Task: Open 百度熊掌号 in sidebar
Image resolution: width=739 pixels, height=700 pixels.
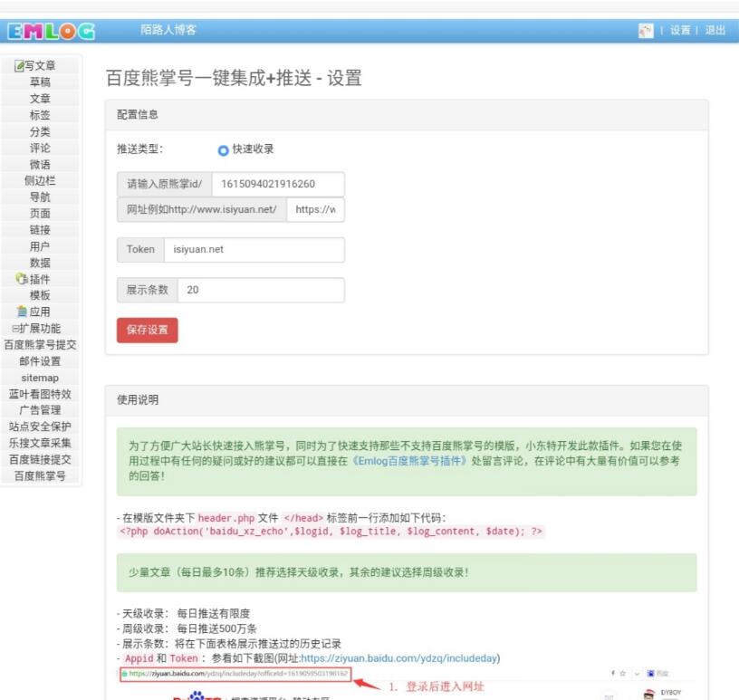Action: coord(40,476)
